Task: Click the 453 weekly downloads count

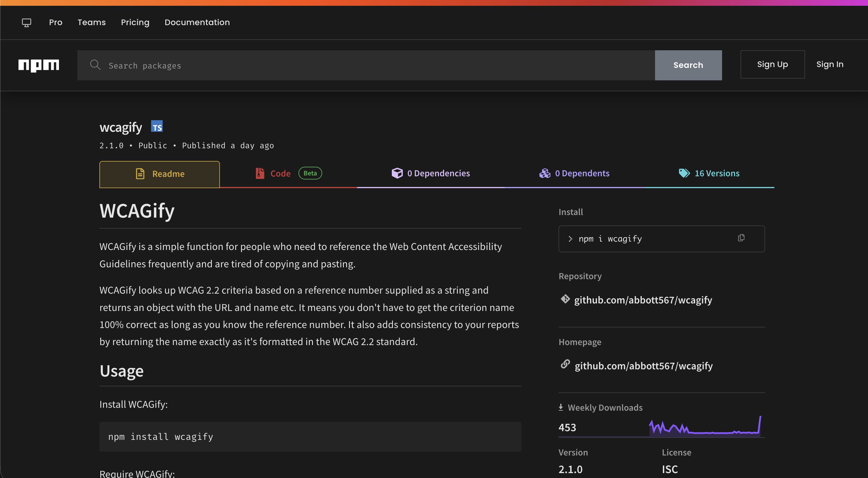Action: coord(567,427)
